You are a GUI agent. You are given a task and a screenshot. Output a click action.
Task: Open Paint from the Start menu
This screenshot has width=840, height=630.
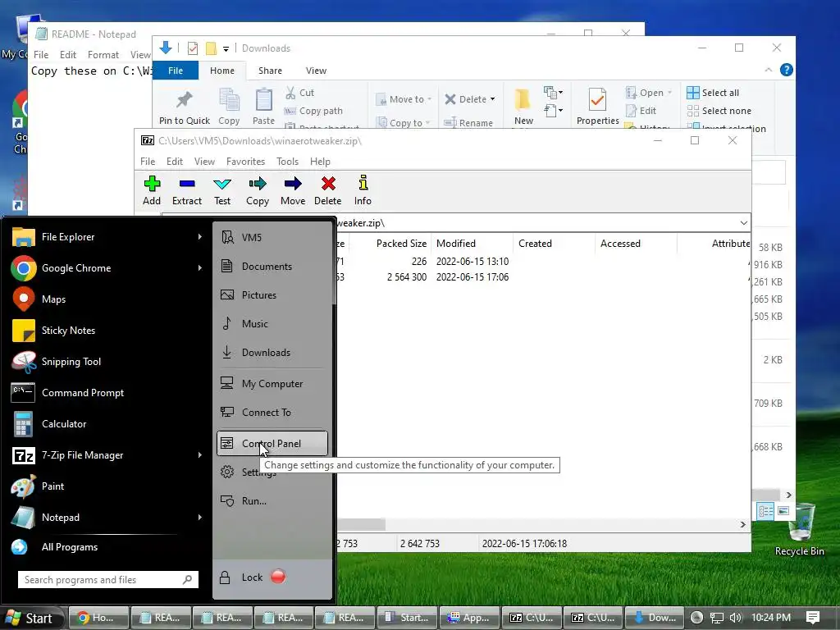pyautogui.click(x=107, y=486)
